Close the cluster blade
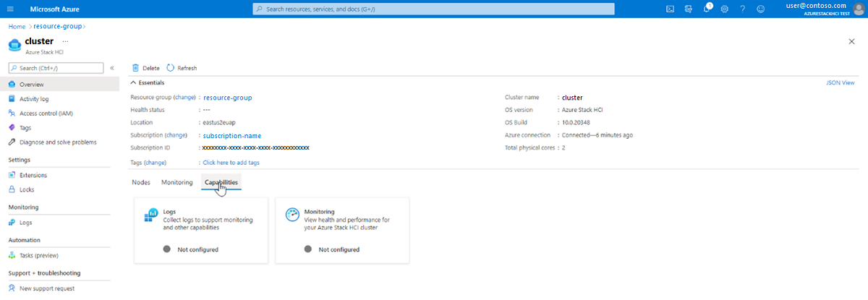This screenshot has width=868, height=300. tap(851, 42)
